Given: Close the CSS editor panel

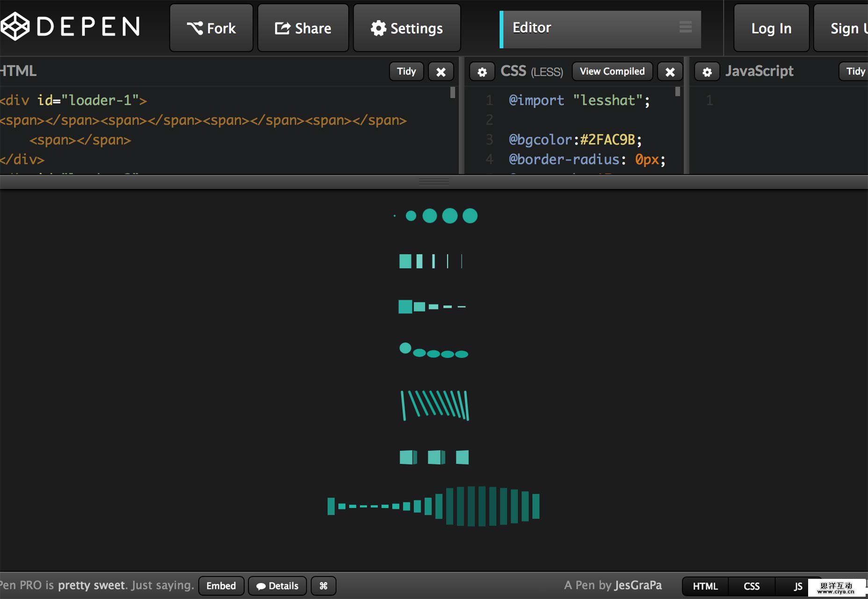Looking at the screenshot, I should click(670, 72).
